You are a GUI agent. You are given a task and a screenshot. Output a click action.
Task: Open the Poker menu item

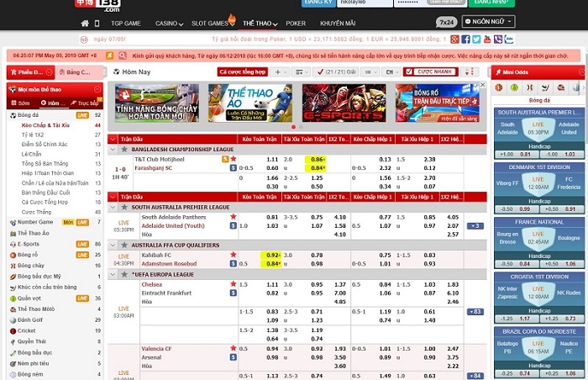[296, 24]
